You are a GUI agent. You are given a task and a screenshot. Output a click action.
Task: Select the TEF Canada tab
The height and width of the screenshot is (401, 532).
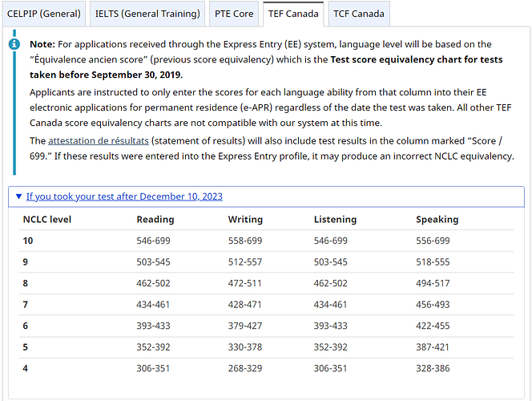(292, 14)
